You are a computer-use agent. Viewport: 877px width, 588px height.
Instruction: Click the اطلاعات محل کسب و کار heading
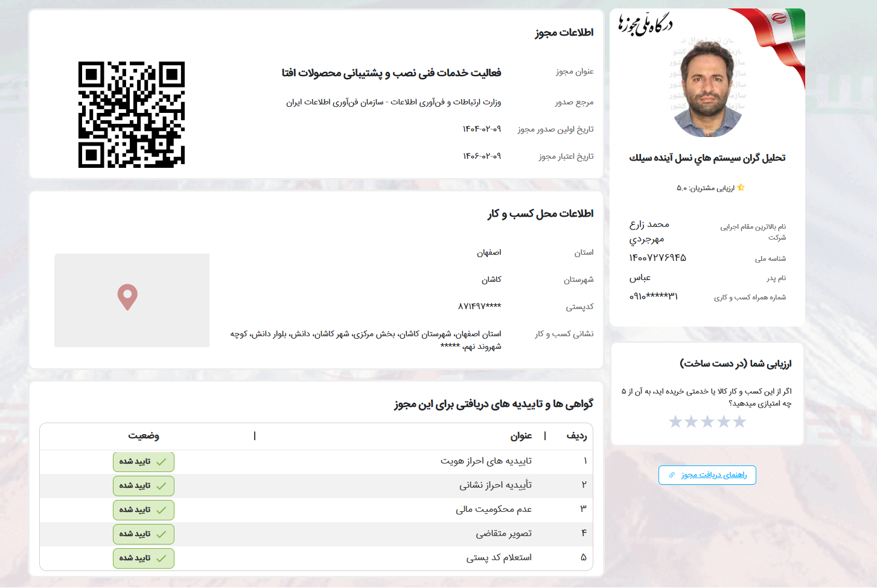[541, 214]
